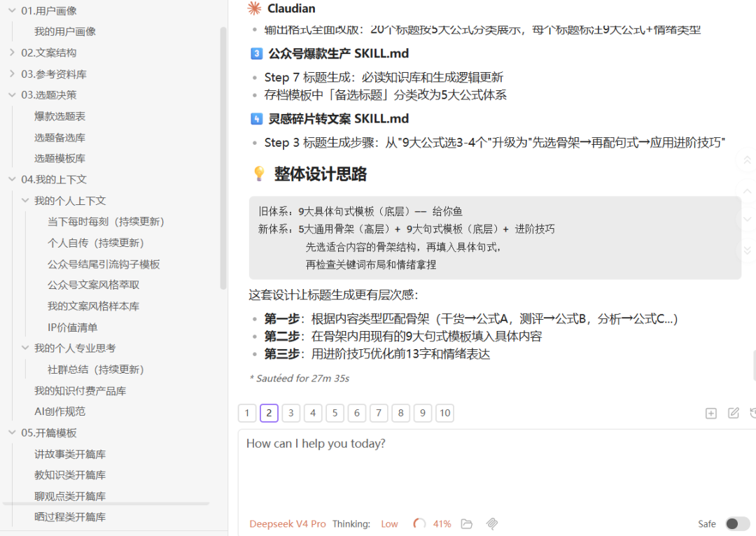The image size is (756, 536).
Task: Collapse the 04.我的上下文 folder
Action: pos(12,179)
